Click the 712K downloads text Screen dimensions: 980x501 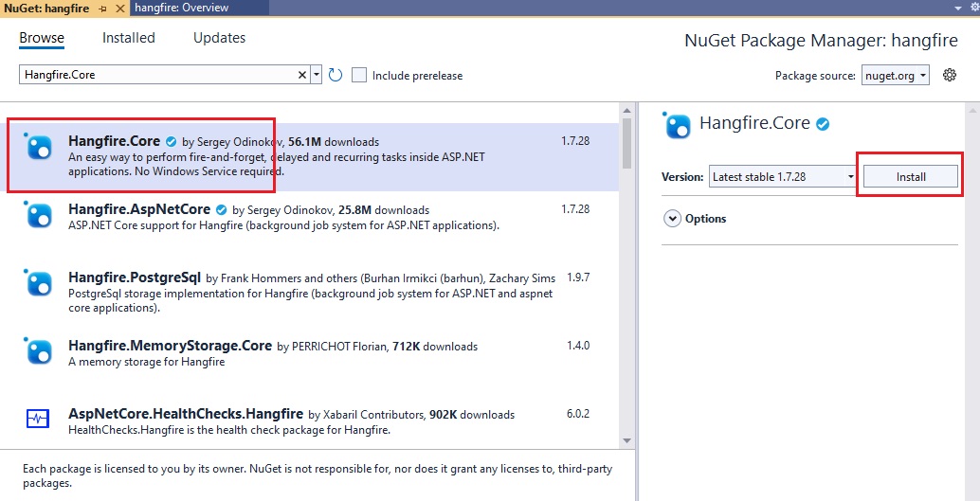pyautogui.click(x=435, y=346)
